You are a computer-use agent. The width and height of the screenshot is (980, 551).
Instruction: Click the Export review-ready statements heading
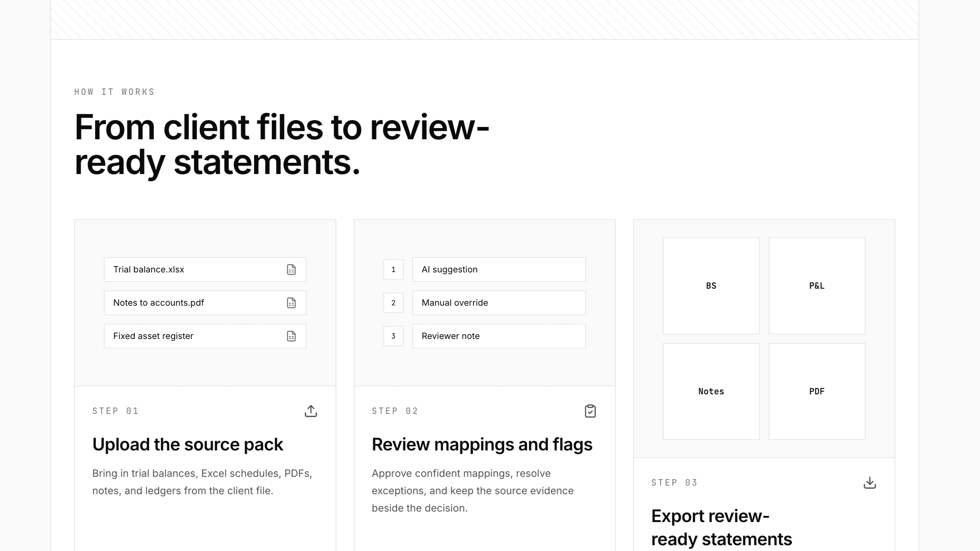click(x=721, y=527)
